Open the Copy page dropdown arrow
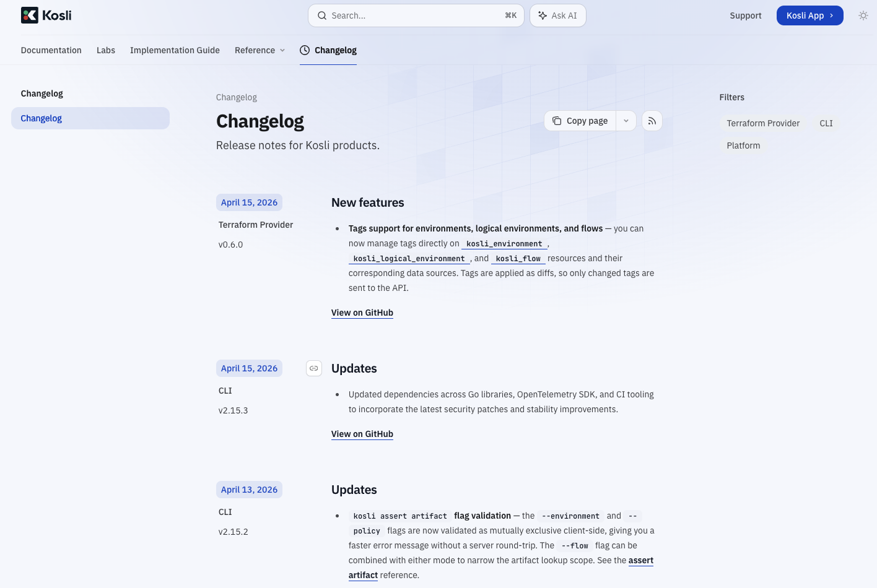 tap(626, 121)
